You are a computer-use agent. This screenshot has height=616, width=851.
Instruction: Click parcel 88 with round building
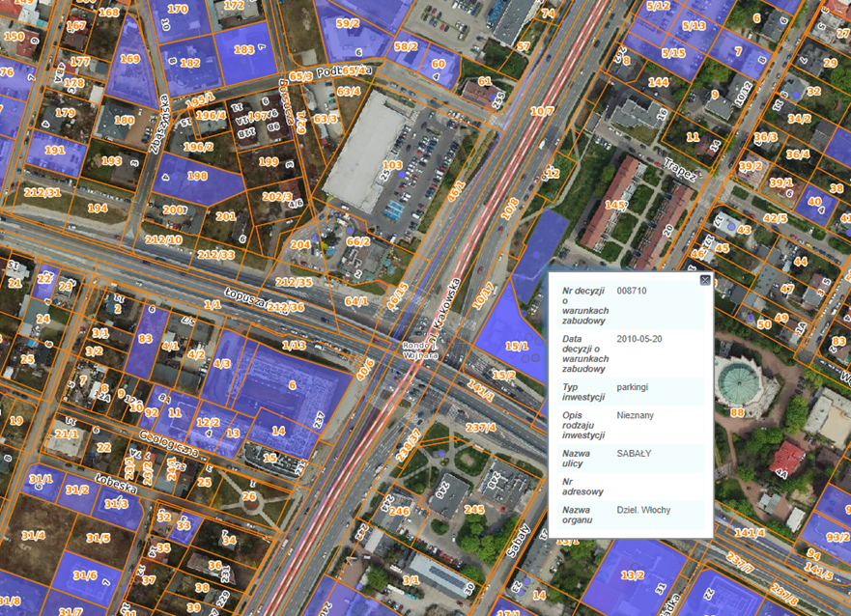tap(737, 412)
